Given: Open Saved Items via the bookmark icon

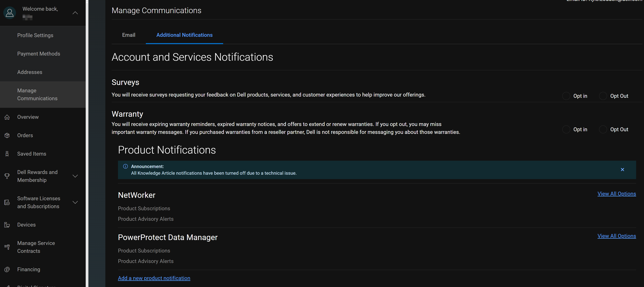Looking at the screenshot, I should coord(7,153).
